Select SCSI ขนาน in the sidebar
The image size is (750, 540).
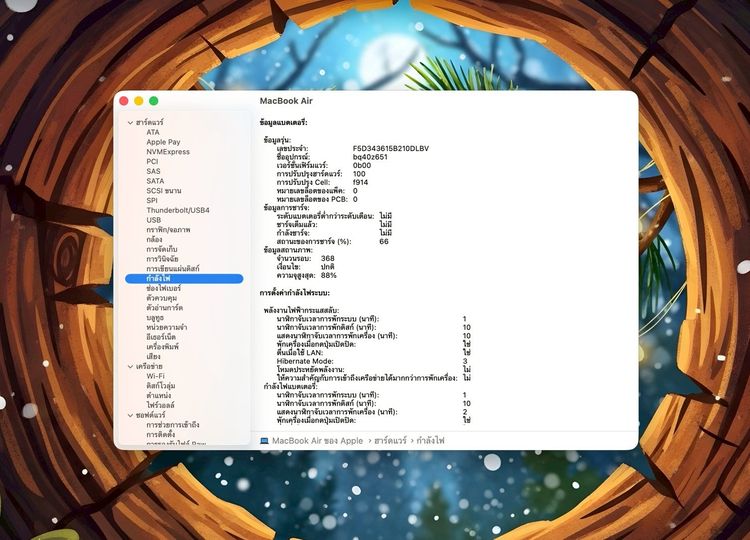(164, 190)
